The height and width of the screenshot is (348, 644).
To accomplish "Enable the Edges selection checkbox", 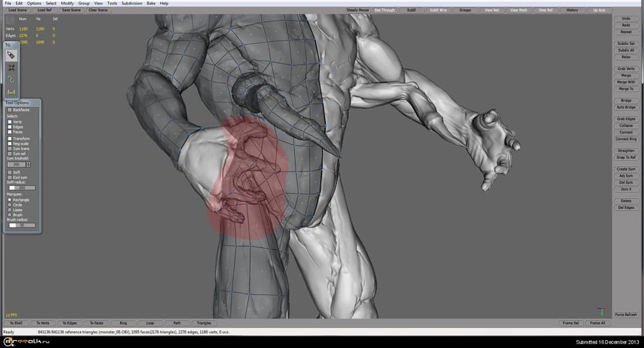I will pyautogui.click(x=10, y=127).
